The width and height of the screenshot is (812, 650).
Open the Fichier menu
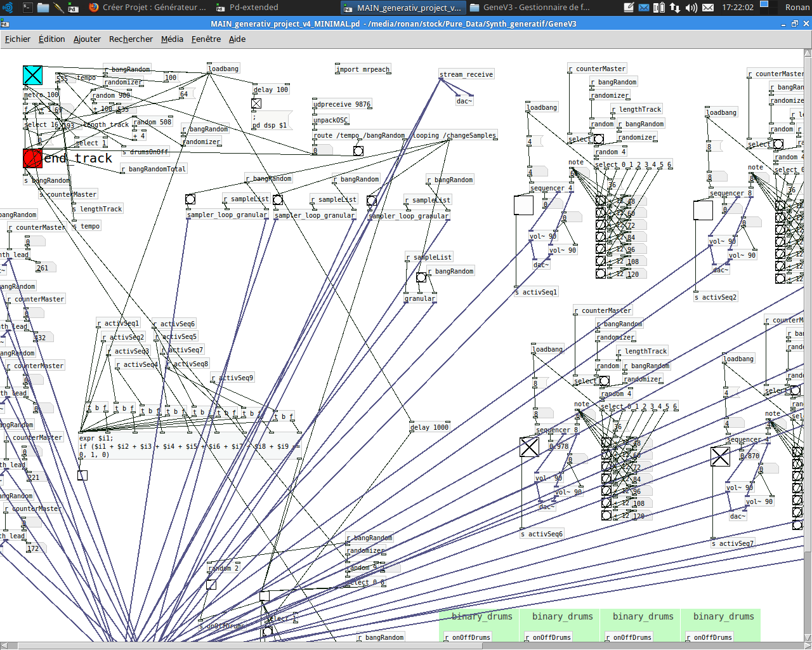(18, 39)
